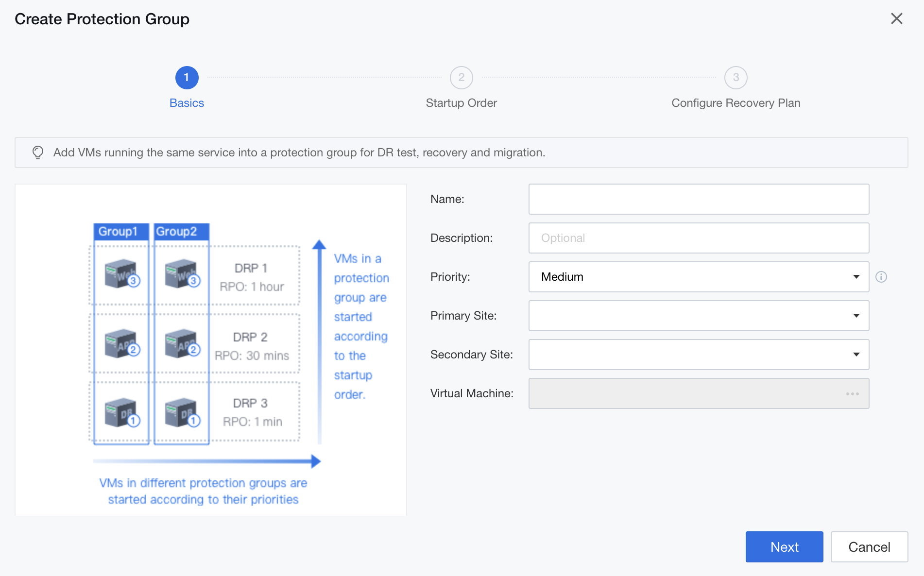Image resolution: width=924 pixels, height=576 pixels.
Task: Focus the Name input field
Action: tap(699, 199)
